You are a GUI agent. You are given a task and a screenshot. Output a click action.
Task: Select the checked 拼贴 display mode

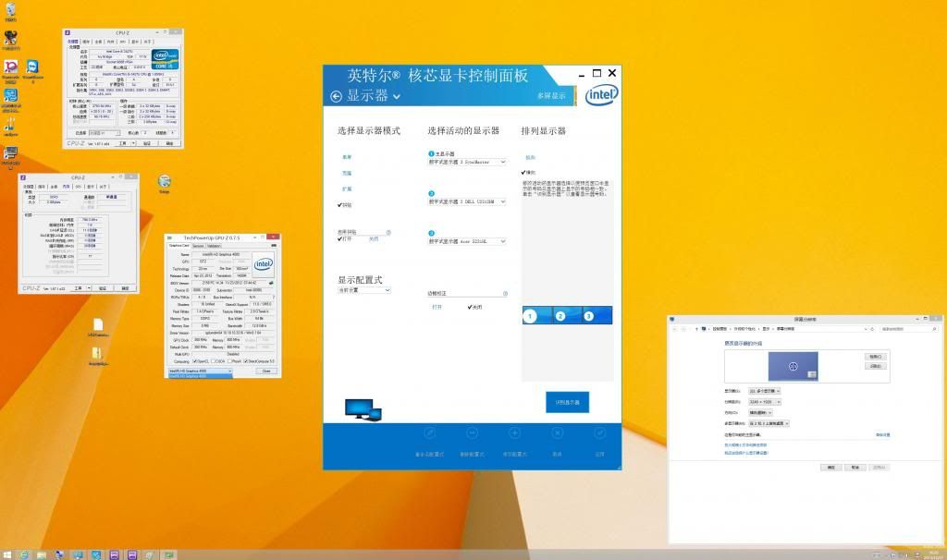pyautogui.click(x=345, y=205)
